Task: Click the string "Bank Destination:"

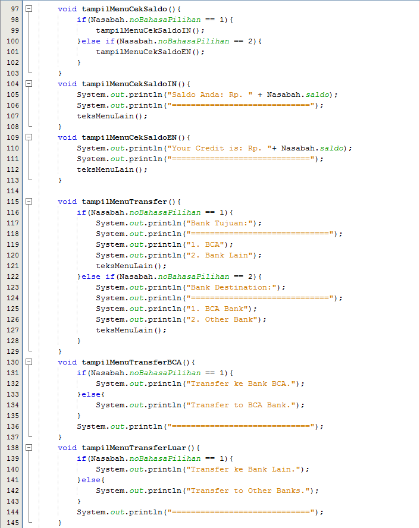Action: [x=231, y=287]
